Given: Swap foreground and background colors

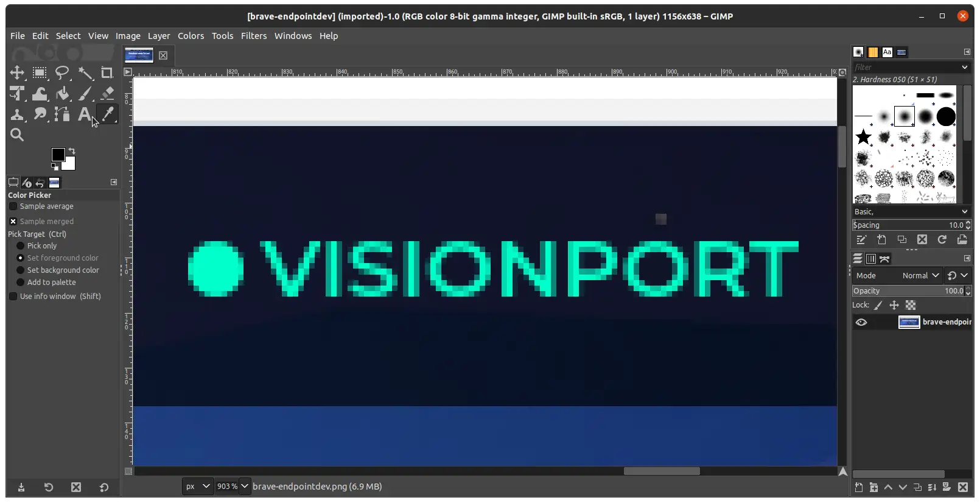Looking at the screenshot, I should pyautogui.click(x=72, y=150).
